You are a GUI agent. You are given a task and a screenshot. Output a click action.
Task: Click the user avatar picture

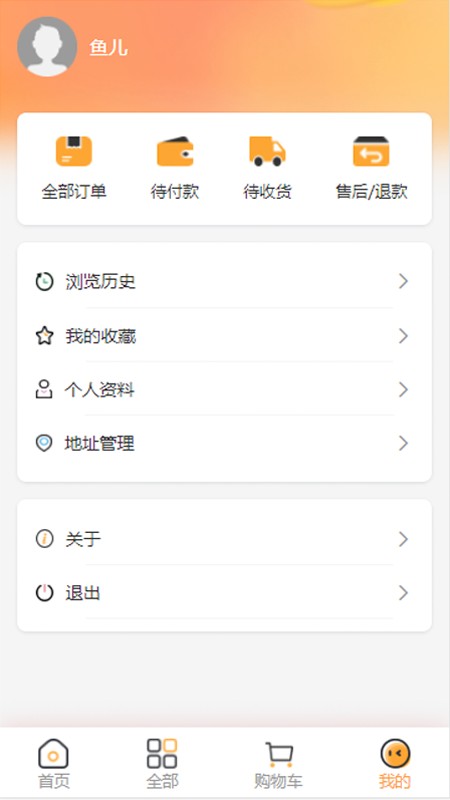point(47,46)
